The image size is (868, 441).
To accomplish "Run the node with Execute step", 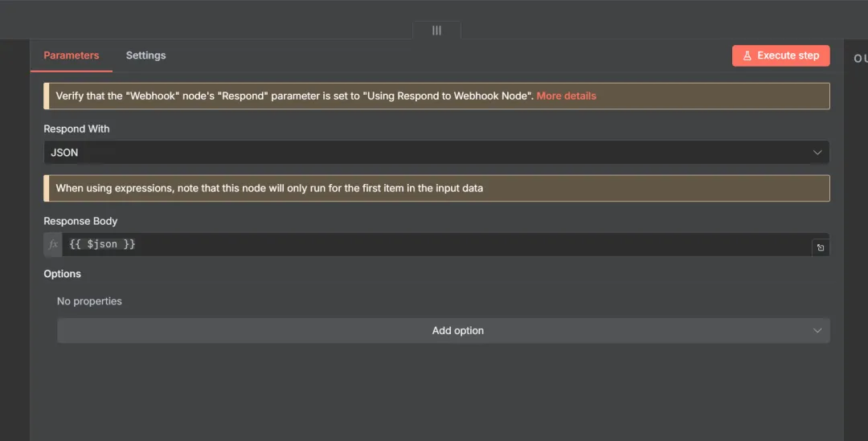I will (780, 56).
